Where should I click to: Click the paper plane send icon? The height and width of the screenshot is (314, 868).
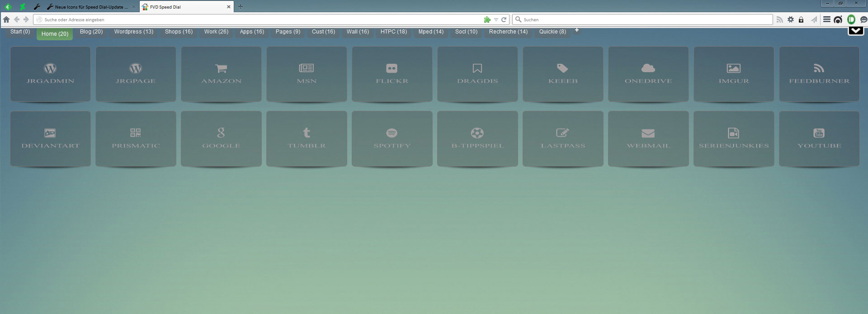pyautogui.click(x=814, y=19)
